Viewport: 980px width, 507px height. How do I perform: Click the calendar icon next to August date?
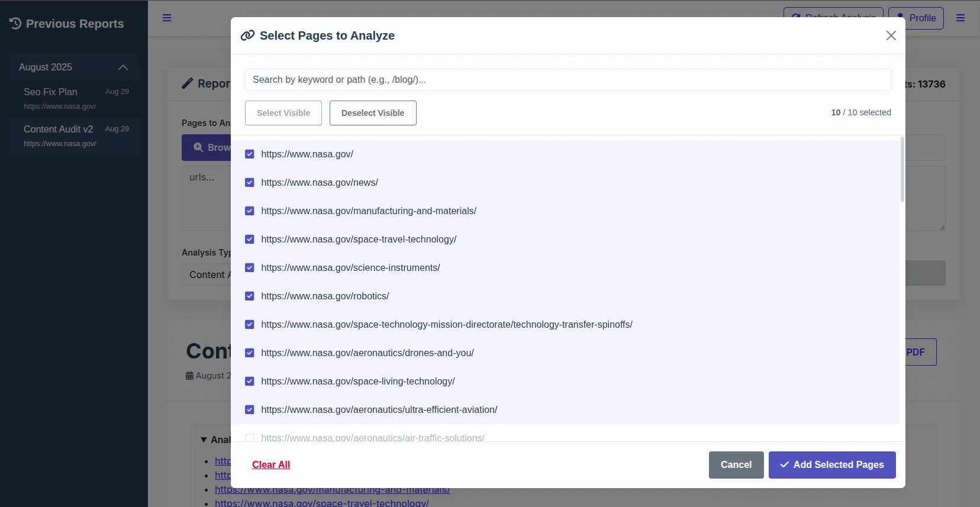(189, 376)
